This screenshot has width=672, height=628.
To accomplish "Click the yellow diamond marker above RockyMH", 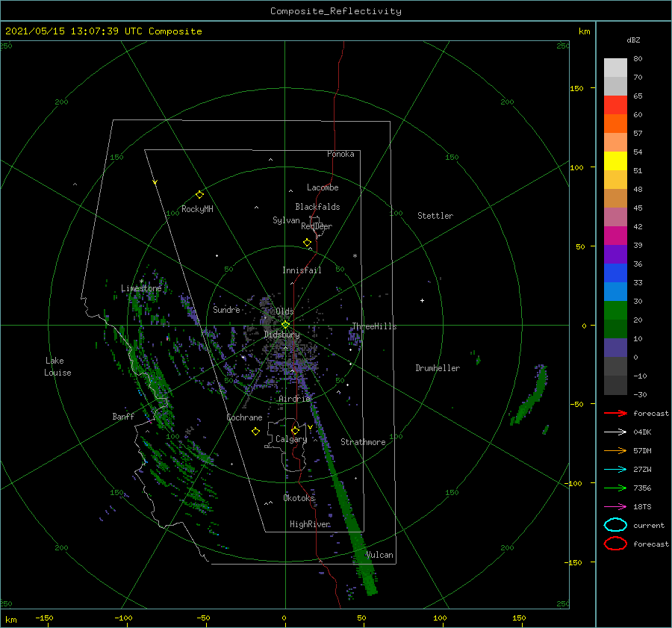I will [x=199, y=195].
